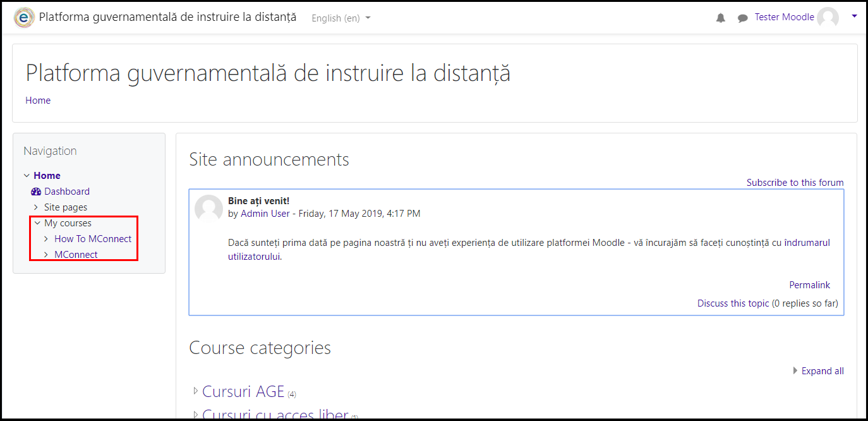
Task: Open the notifications bell icon
Action: pos(721,18)
